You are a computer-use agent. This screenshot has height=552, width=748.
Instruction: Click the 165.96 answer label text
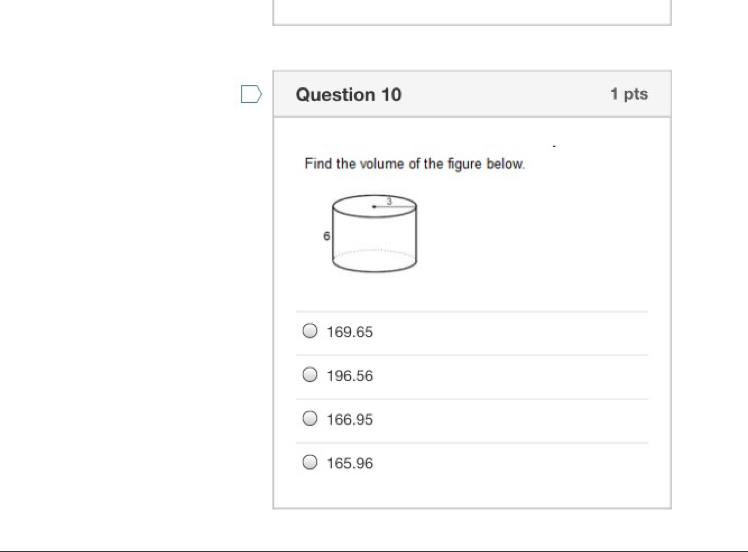[x=349, y=463]
